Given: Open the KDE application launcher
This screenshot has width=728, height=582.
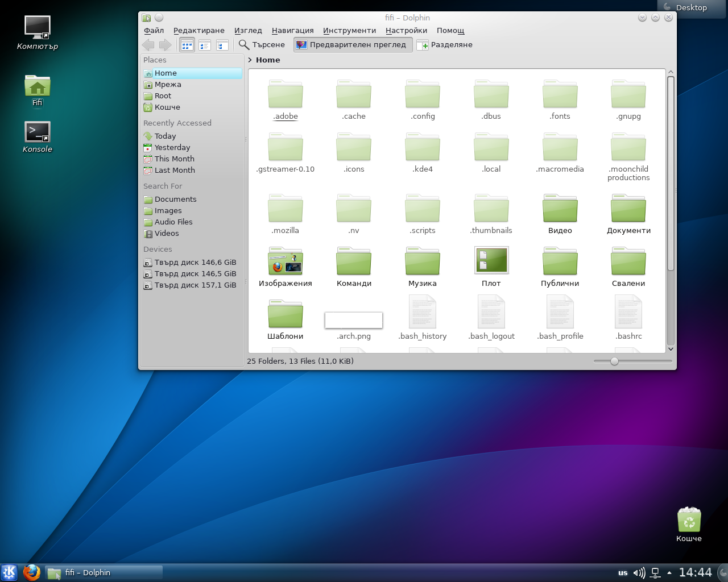Looking at the screenshot, I should (x=10, y=572).
